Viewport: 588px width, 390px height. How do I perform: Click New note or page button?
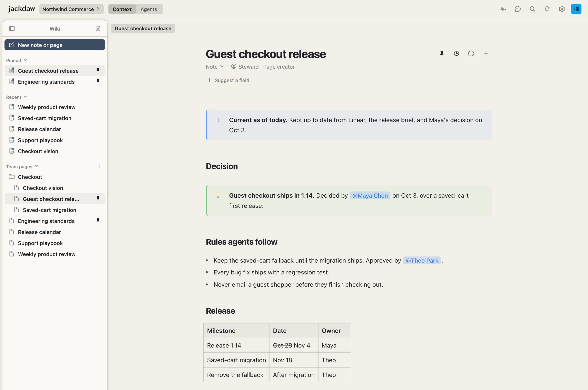55,45
